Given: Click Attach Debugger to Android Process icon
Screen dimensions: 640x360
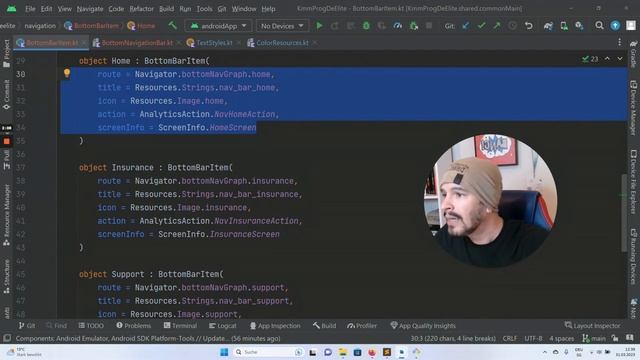Looking at the screenshot, I should point(413,26).
